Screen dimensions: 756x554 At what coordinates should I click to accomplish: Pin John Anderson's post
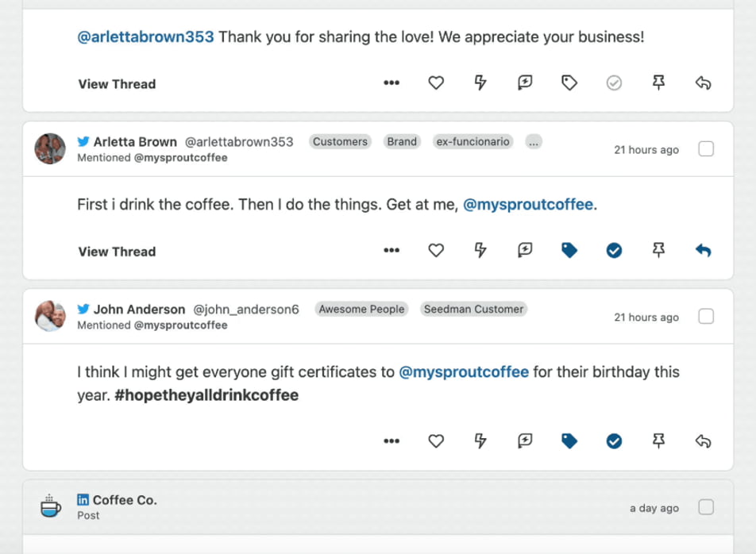click(x=658, y=441)
